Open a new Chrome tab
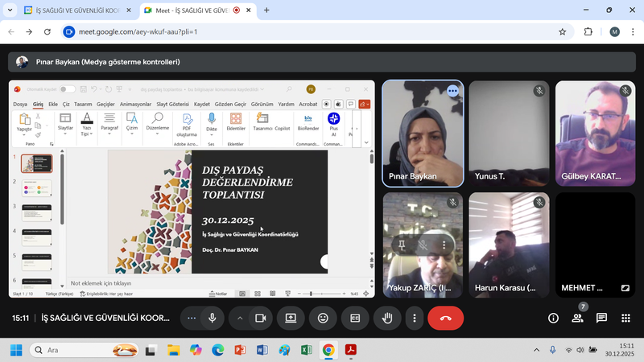 click(x=266, y=10)
